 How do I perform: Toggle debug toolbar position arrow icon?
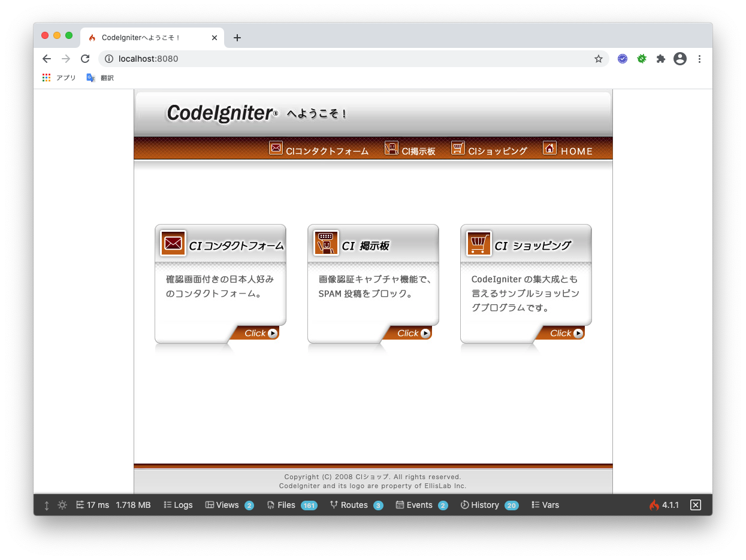47,505
